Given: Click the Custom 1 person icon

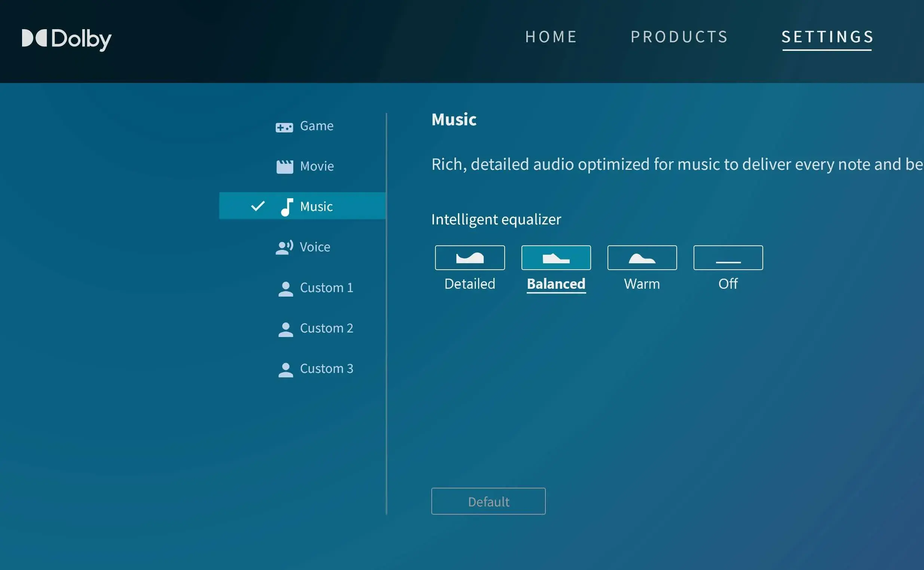Looking at the screenshot, I should (x=285, y=288).
